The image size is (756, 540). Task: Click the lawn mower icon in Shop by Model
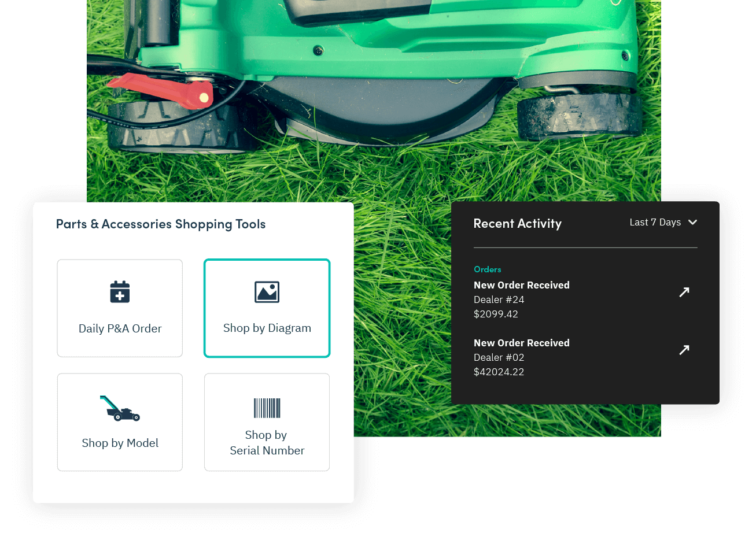(120, 408)
